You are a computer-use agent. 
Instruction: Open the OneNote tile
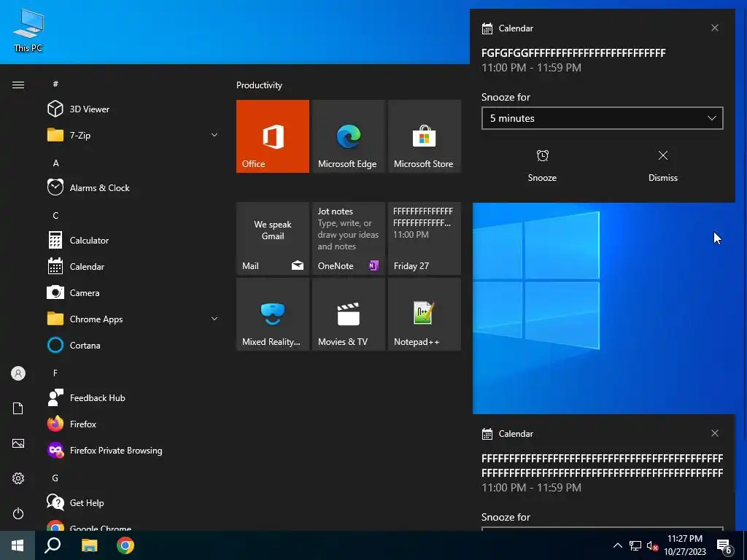(348, 238)
